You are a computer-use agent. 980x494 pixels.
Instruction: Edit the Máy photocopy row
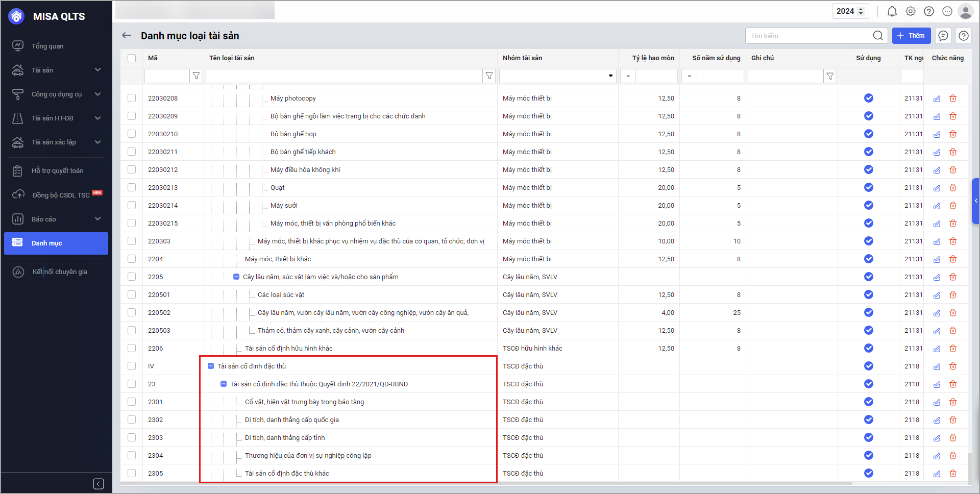coord(937,98)
